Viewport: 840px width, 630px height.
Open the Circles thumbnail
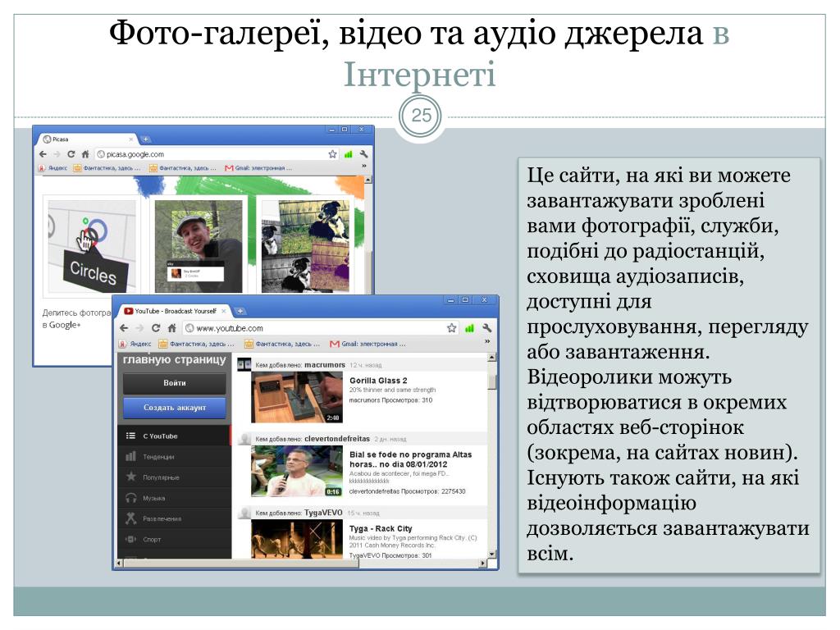tap(92, 246)
